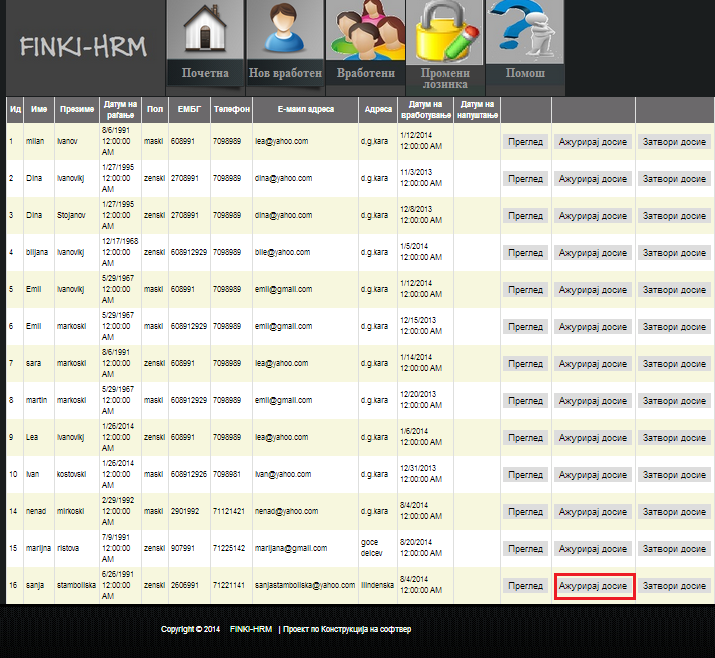
Task: Click the house icon for Почетна
Action: (204, 30)
